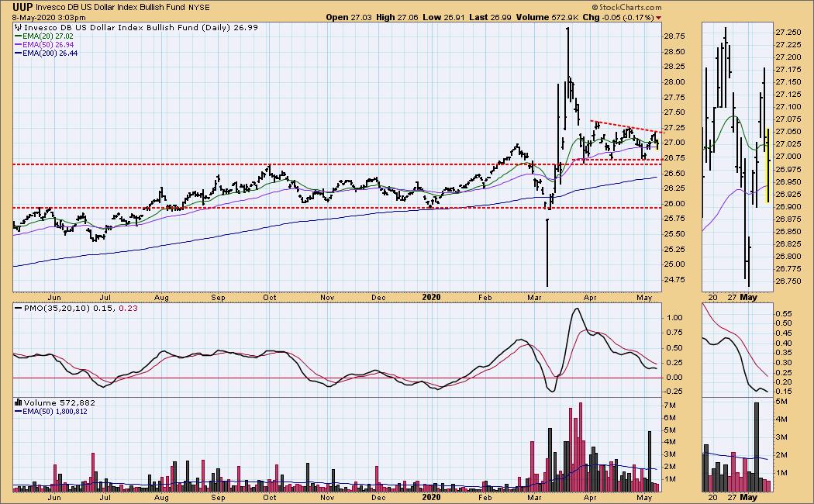Click the bar-chart icon beside the fund legend
814x504 pixels.
click(x=18, y=27)
